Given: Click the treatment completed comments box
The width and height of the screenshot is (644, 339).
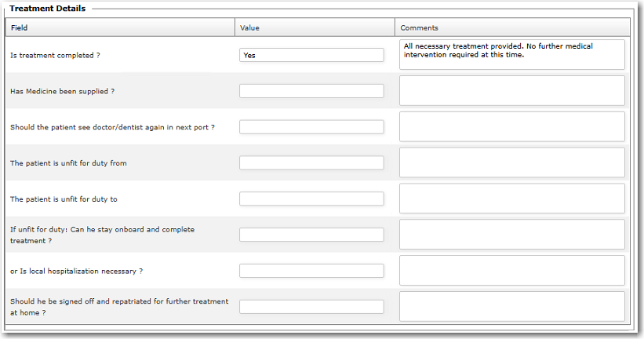Looking at the screenshot, I should (511, 55).
